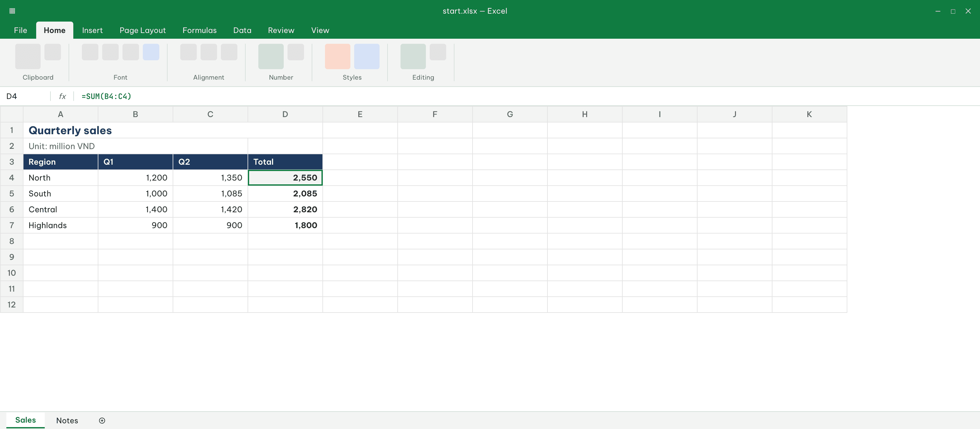Click the fx insert function icon

click(x=63, y=96)
